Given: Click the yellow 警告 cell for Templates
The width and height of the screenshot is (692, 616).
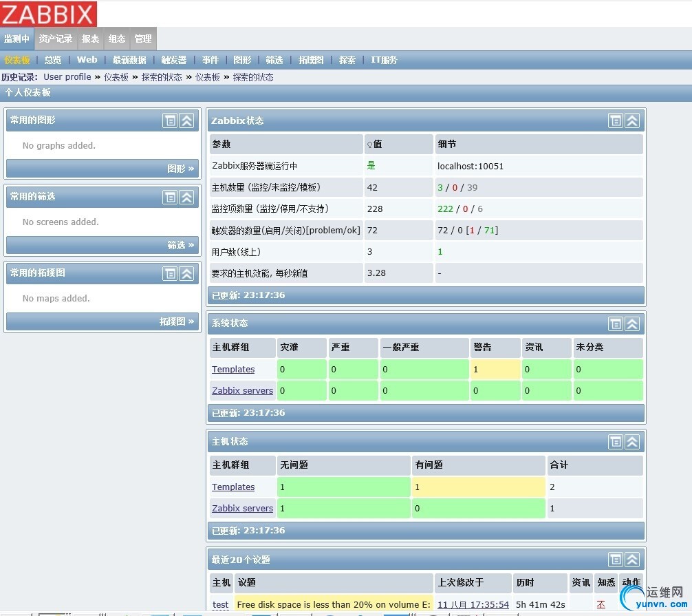Looking at the screenshot, I should (x=495, y=369).
